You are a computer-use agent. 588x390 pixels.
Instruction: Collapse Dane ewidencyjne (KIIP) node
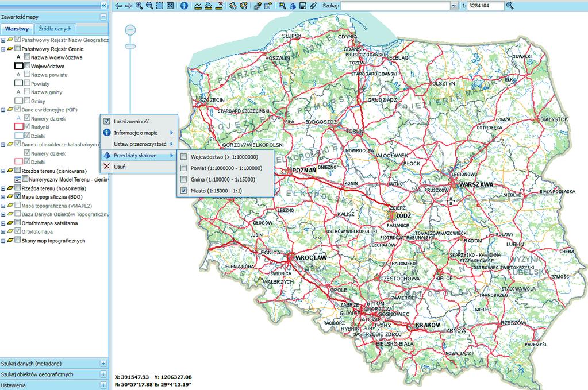(x=3, y=110)
